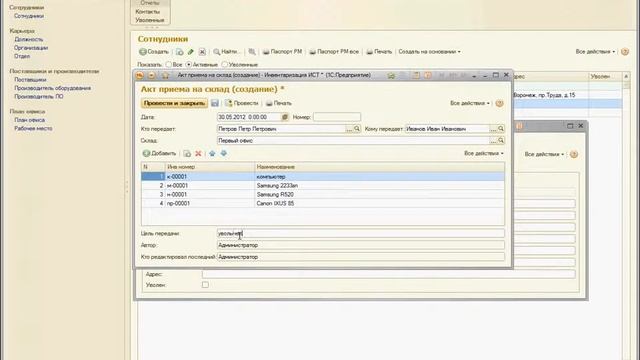Viewport: 640px width, 360px height.
Task: Click the Адрес field in background form
Action: click(x=389, y=274)
